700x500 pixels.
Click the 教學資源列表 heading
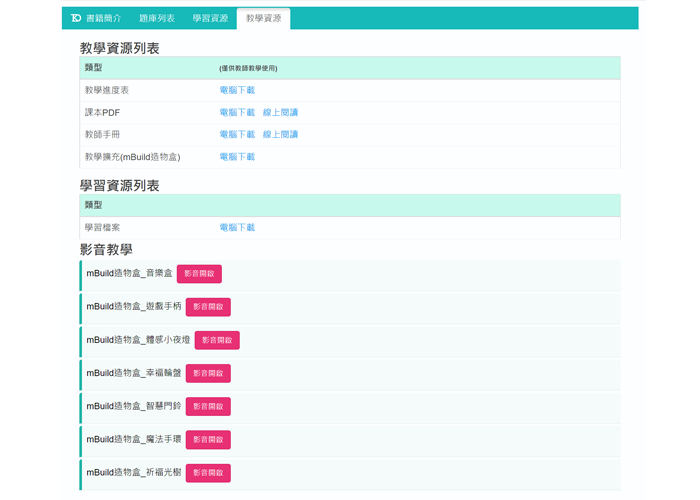(x=119, y=48)
